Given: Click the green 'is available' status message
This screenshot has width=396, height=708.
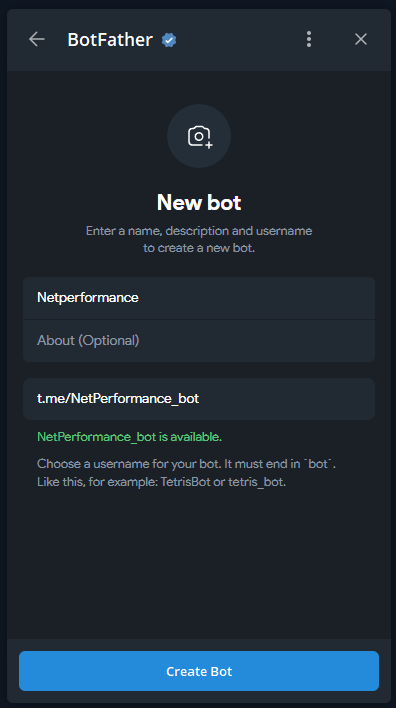Looking at the screenshot, I should click(130, 437).
